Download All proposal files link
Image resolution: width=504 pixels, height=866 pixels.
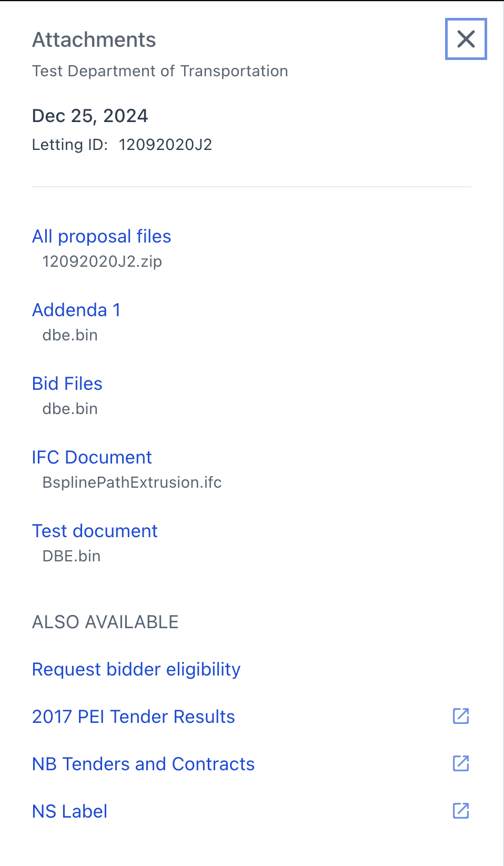tap(102, 237)
